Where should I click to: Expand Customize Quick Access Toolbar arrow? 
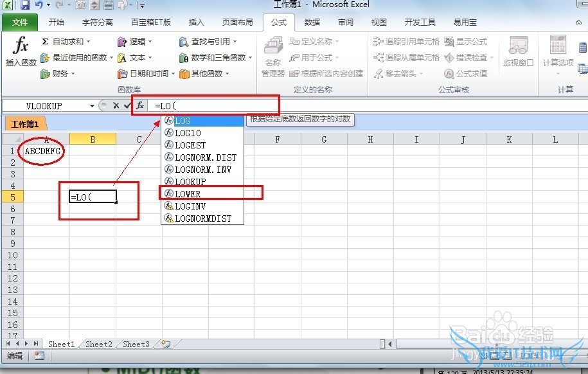point(143,5)
